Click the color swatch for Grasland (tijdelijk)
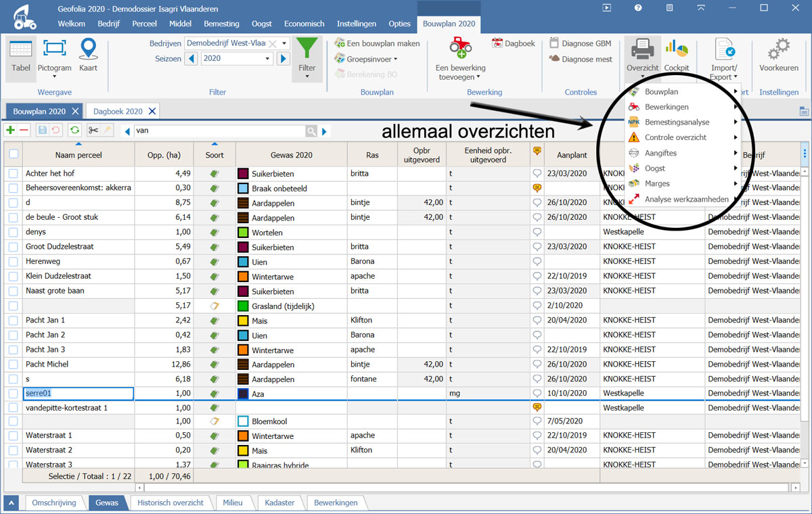This screenshot has width=812, height=514. tap(244, 306)
